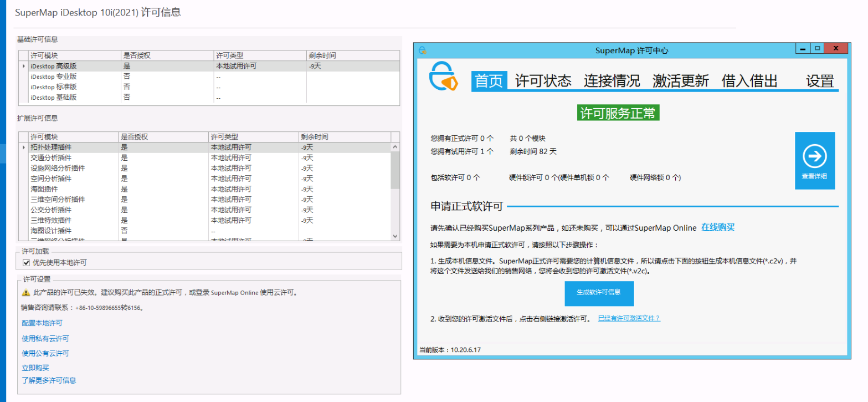Click the small title bar app icon
This screenshot has height=402, width=868.
click(423, 50)
